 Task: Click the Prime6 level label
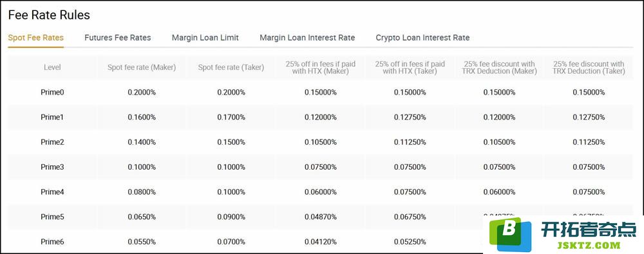[52, 242]
